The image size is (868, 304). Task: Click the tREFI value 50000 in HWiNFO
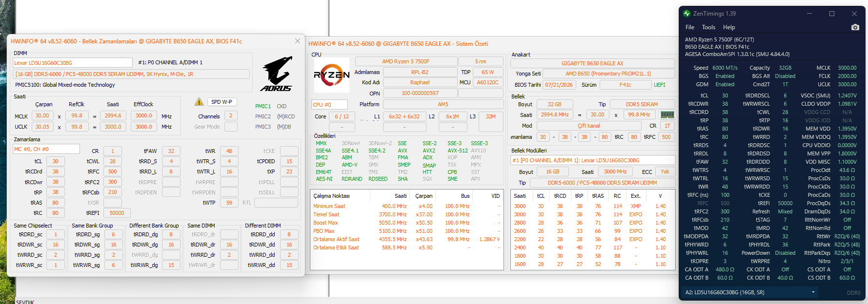tap(117, 213)
